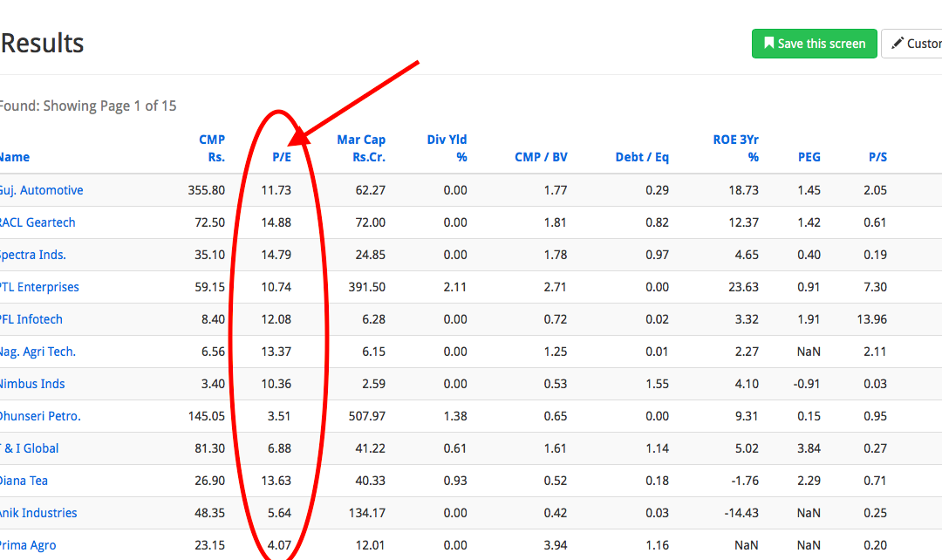Select PTL Enterprises' dividend yield 2.11
Screen dimensions: 942x560
point(455,287)
